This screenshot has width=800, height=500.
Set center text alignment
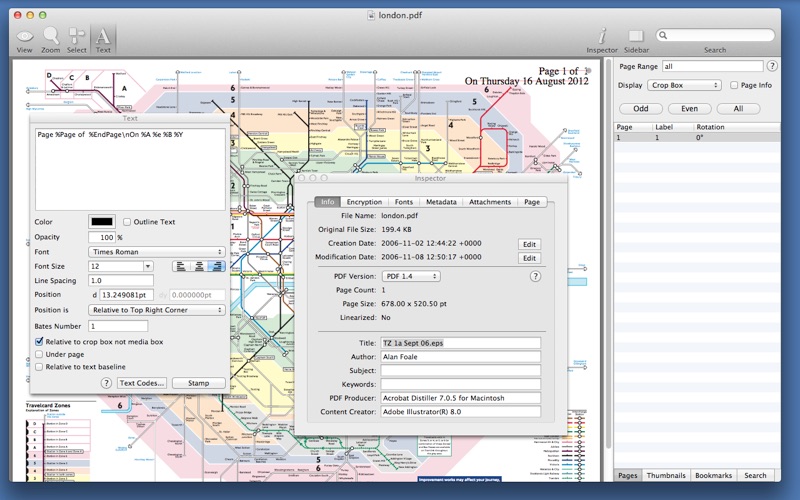(199, 266)
